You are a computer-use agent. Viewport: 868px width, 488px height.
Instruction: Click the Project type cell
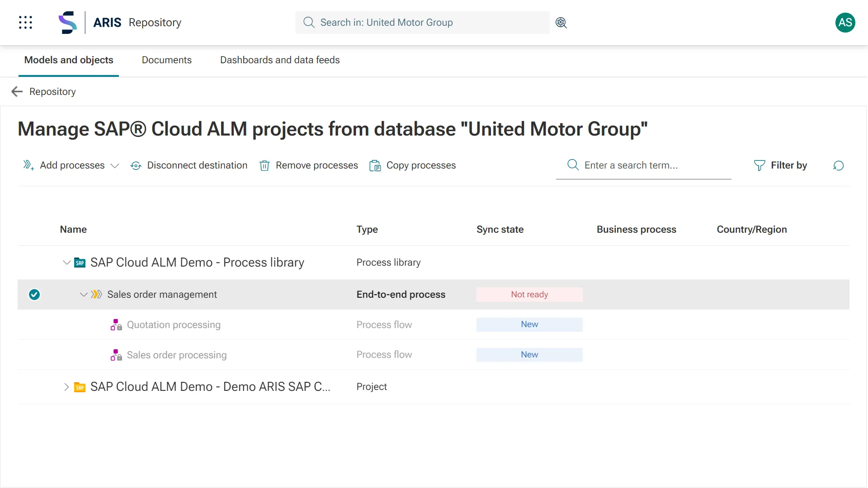point(372,387)
